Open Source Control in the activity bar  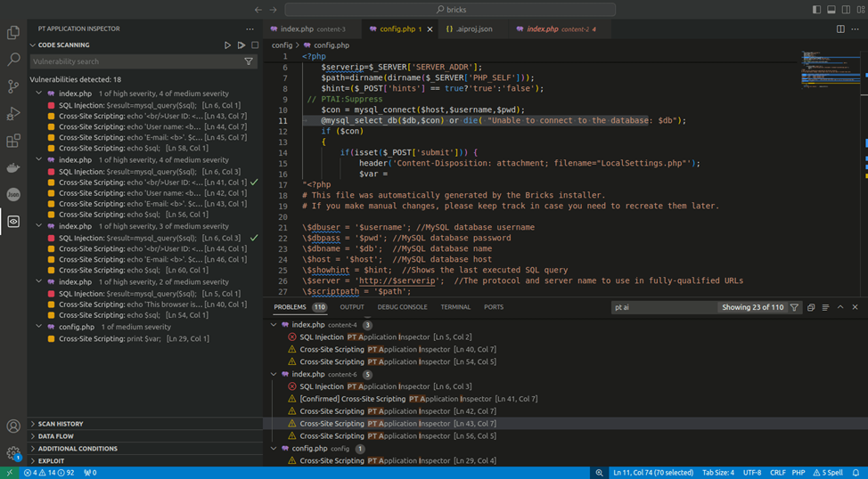pos(13,86)
